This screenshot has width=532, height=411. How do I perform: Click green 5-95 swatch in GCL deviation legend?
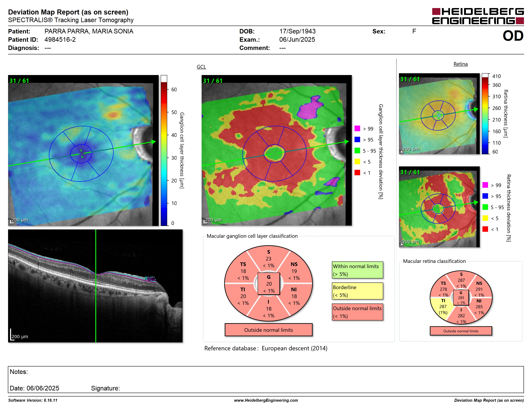pyautogui.click(x=357, y=150)
